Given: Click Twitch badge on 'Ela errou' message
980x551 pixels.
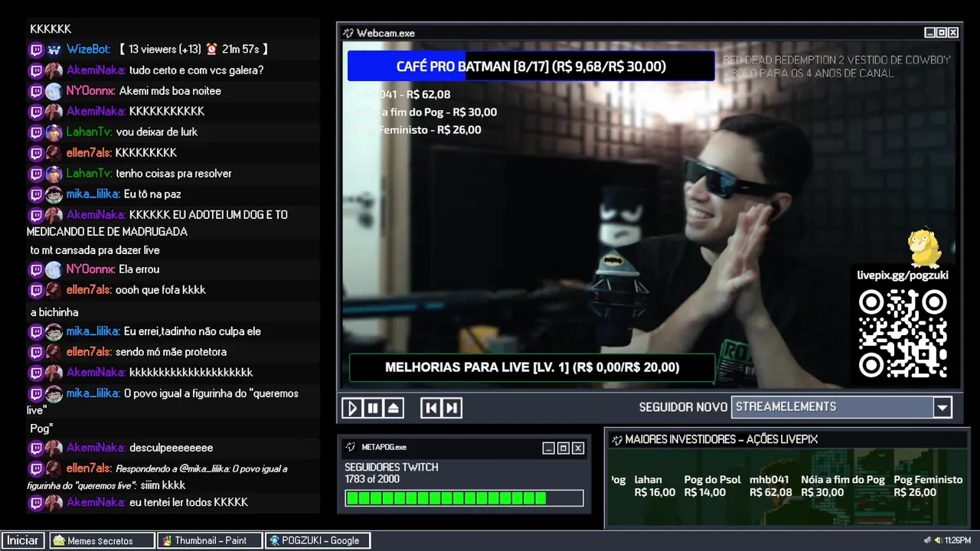Looking at the screenshot, I should pyautogui.click(x=36, y=270).
